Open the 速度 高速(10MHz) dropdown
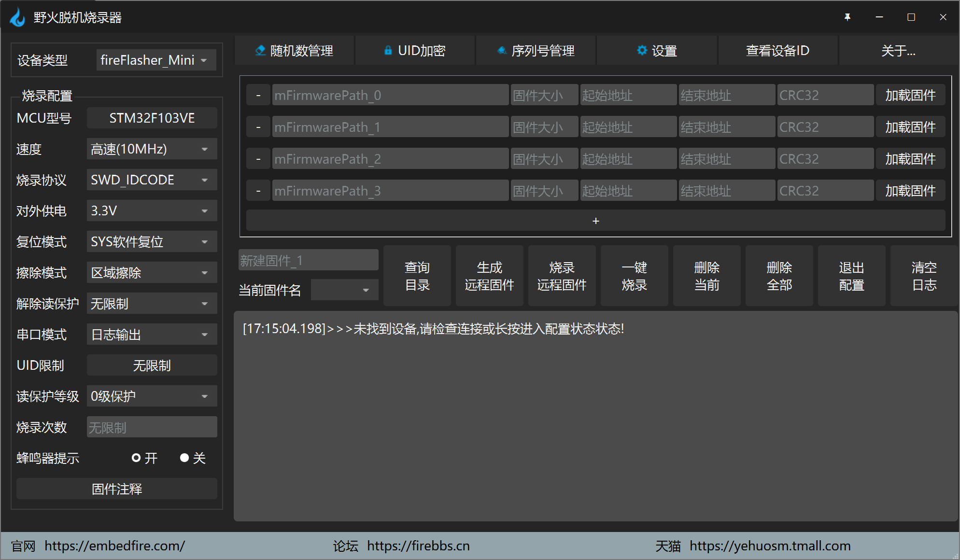Screen dimensions: 960x560 pyautogui.click(x=152, y=149)
